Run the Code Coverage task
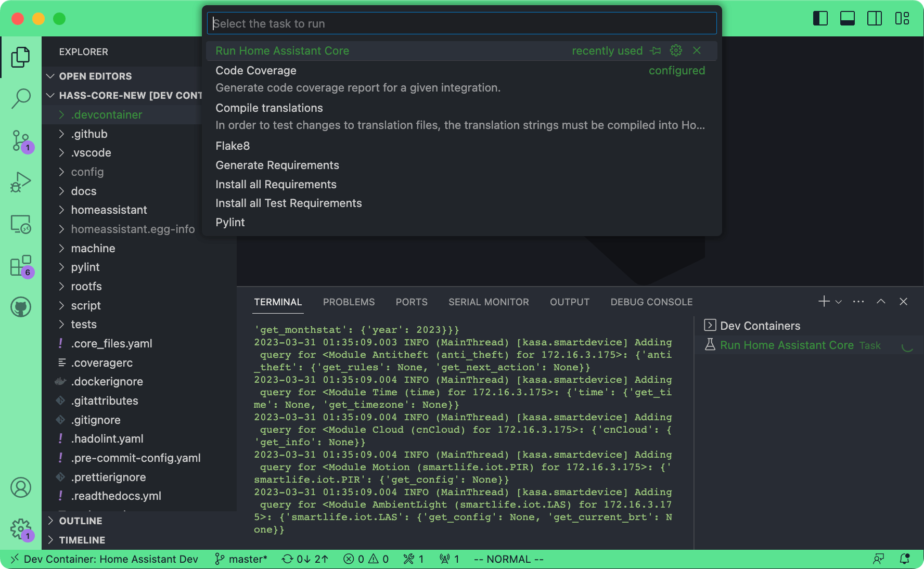The image size is (924, 569). click(255, 70)
